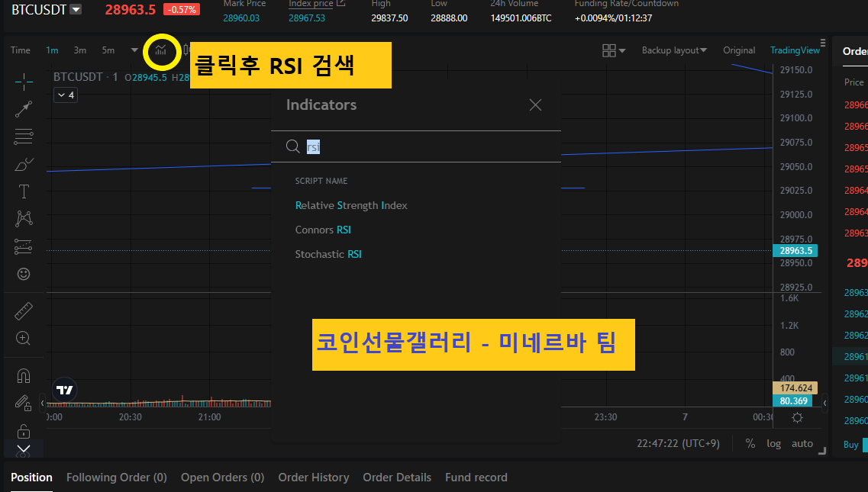
Task: Select the 3m timeframe
Action: [x=79, y=50]
